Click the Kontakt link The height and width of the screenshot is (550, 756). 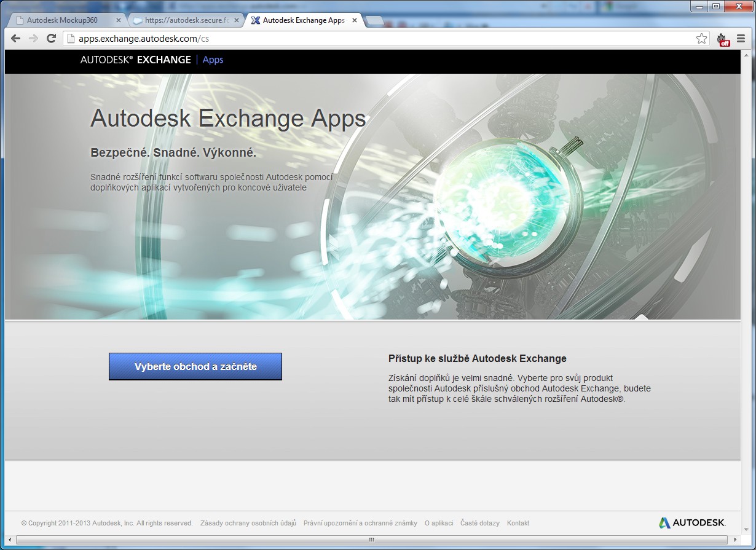518,523
